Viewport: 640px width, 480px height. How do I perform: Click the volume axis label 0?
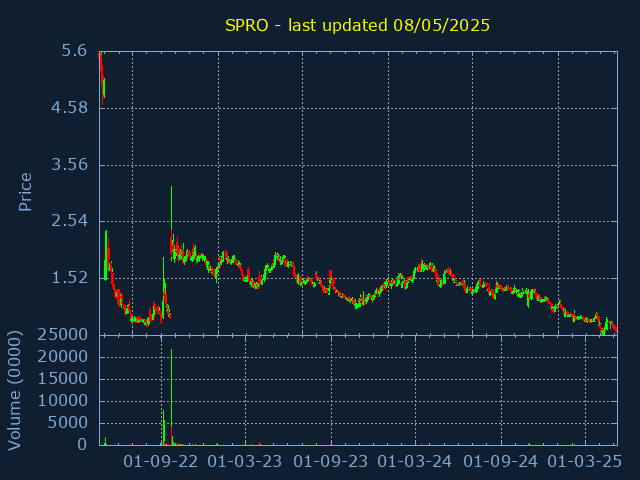[x=82, y=444]
